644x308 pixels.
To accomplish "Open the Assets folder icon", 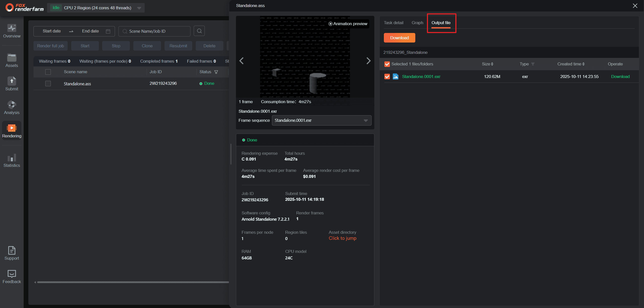I will click(12, 58).
